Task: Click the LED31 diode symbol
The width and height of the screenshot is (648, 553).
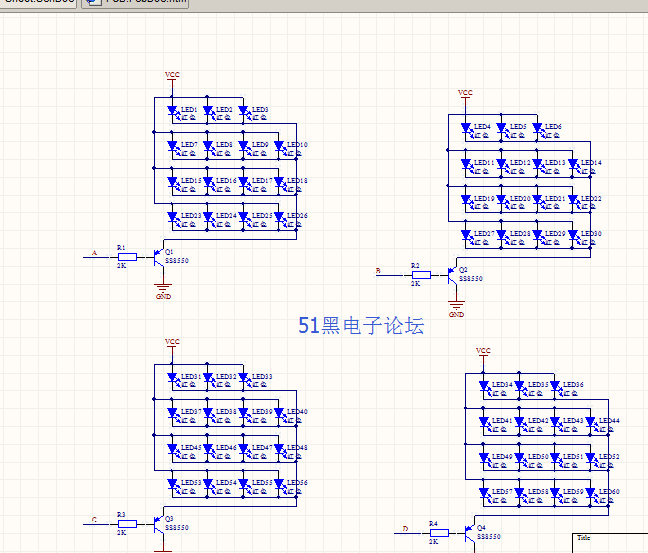Action: [x=172, y=377]
